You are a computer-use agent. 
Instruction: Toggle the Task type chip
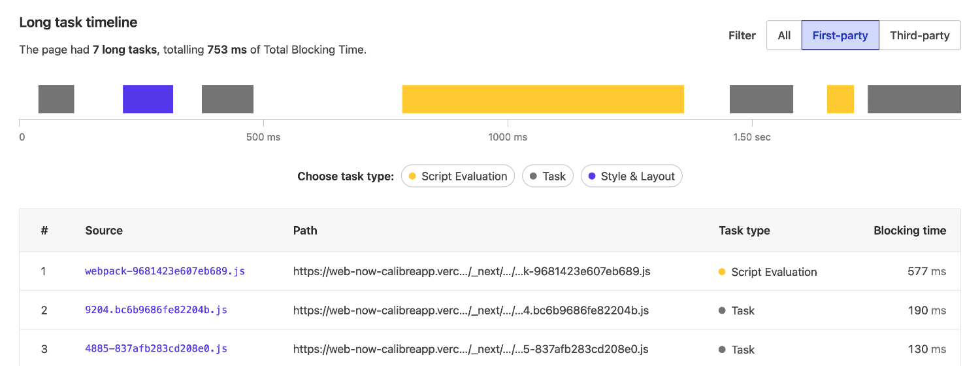tap(547, 176)
